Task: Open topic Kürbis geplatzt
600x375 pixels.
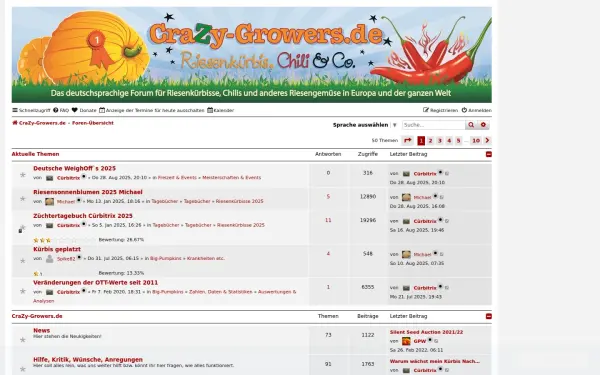Action: 57,249
